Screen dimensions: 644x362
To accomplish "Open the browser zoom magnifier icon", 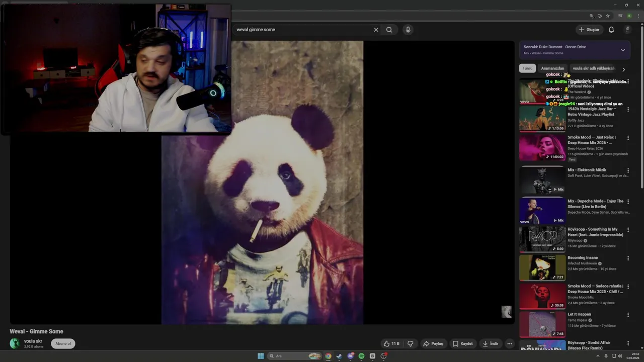I will coord(591,16).
